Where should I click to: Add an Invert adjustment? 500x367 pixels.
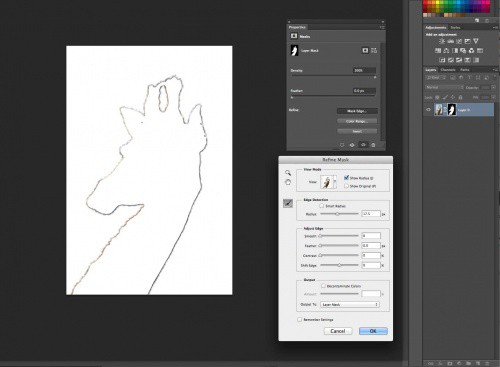click(x=442, y=60)
